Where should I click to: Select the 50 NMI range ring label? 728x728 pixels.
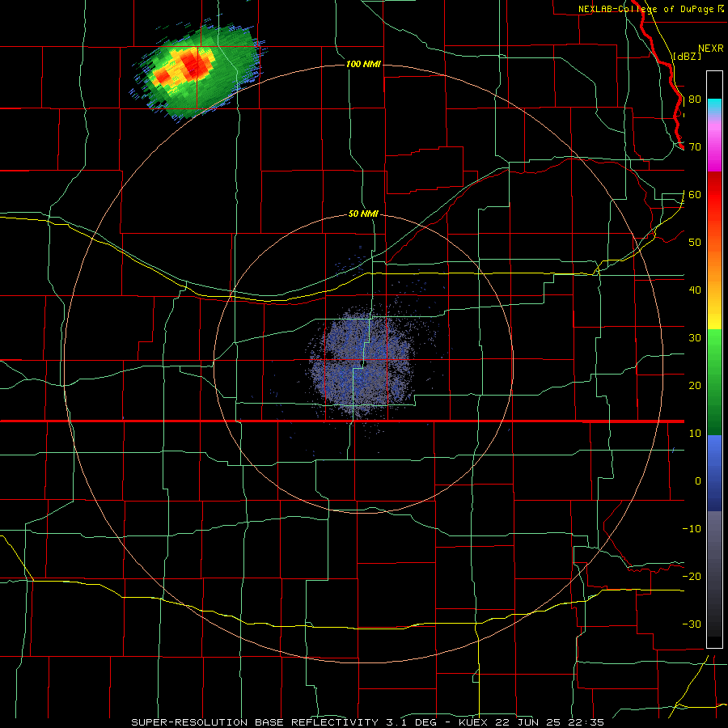tap(363, 214)
